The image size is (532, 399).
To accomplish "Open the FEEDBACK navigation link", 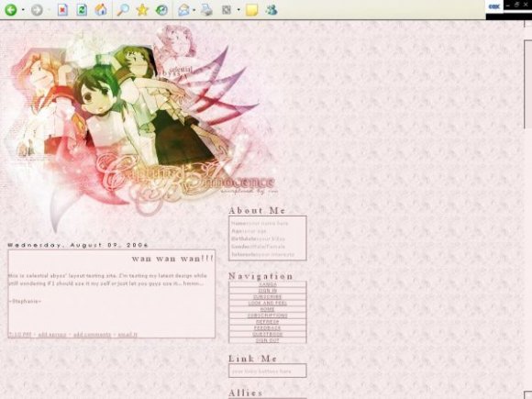I will coord(267,327).
